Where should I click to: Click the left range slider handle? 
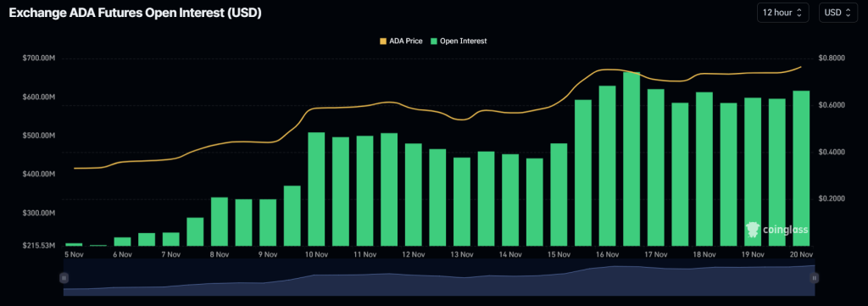point(64,278)
